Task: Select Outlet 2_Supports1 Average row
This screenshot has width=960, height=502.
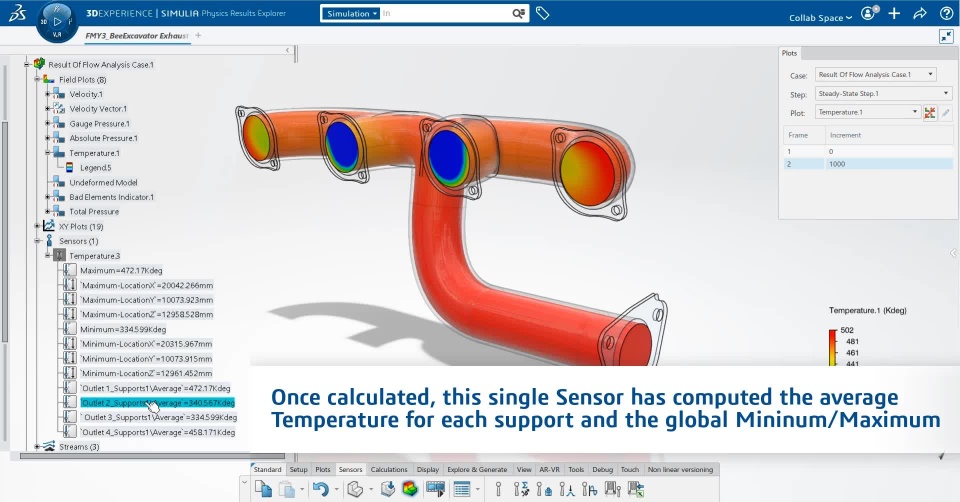Action: pyautogui.click(x=157, y=403)
